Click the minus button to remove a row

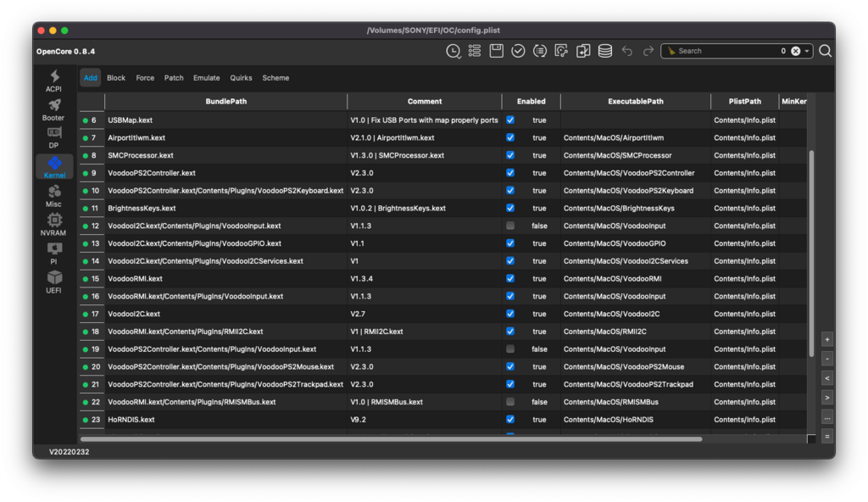(x=826, y=359)
